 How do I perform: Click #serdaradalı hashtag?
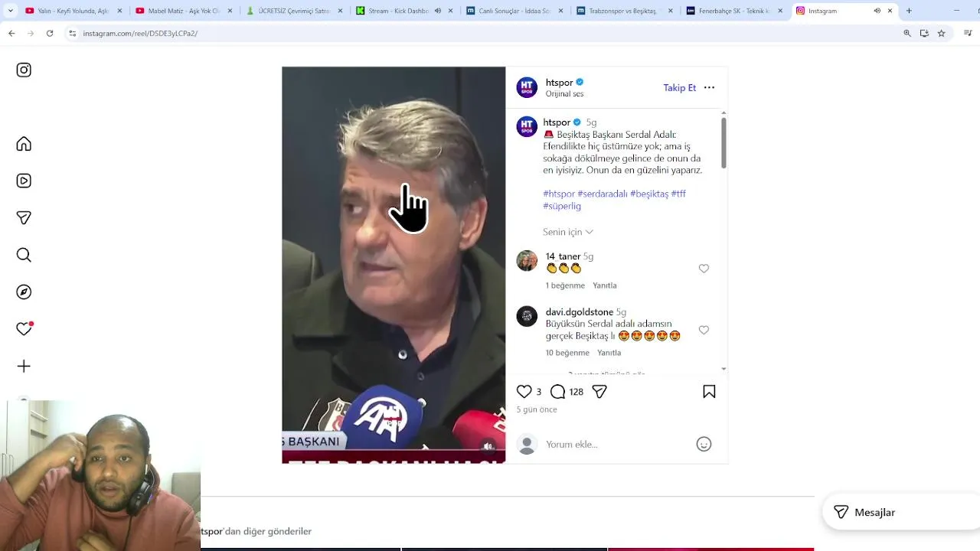602,194
